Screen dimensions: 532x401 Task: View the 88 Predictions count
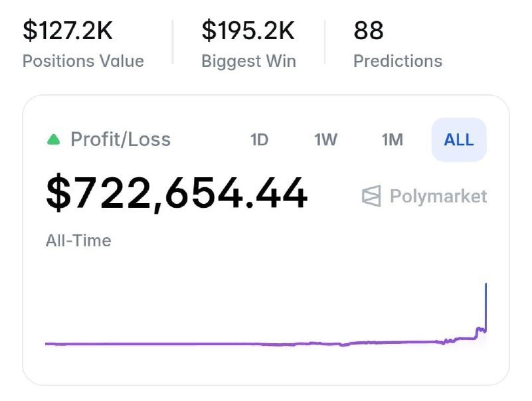(397, 61)
